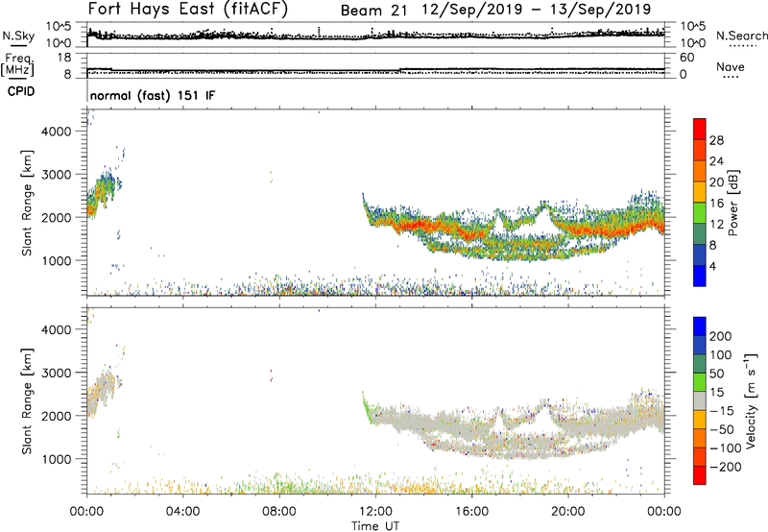Click the dotted line sample under 'Nave'

pos(731,77)
